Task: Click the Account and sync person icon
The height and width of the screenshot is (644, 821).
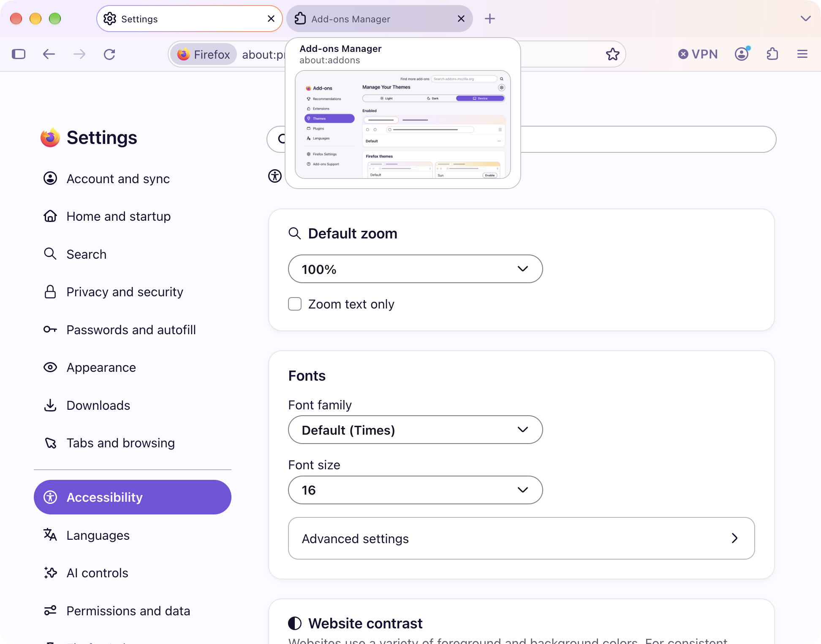Action: coord(50,178)
